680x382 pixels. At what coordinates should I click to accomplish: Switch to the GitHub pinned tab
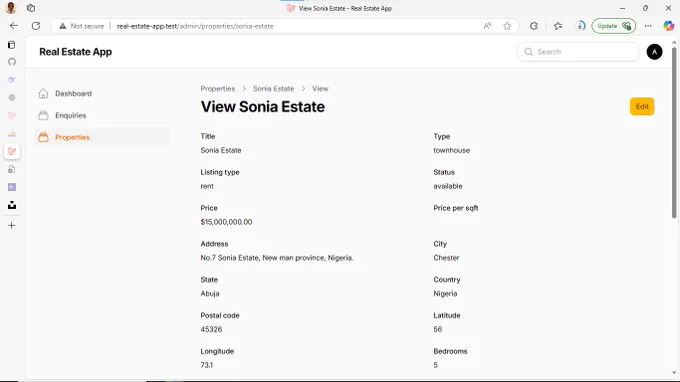[x=12, y=62]
